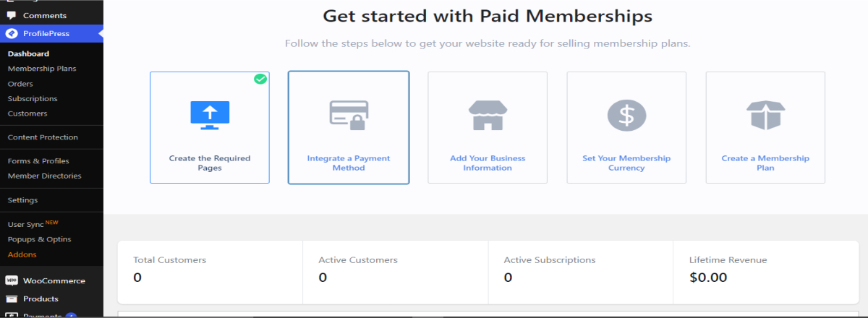
Task: Click the WooCommerce icon in sidebar
Action: tap(12, 280)
